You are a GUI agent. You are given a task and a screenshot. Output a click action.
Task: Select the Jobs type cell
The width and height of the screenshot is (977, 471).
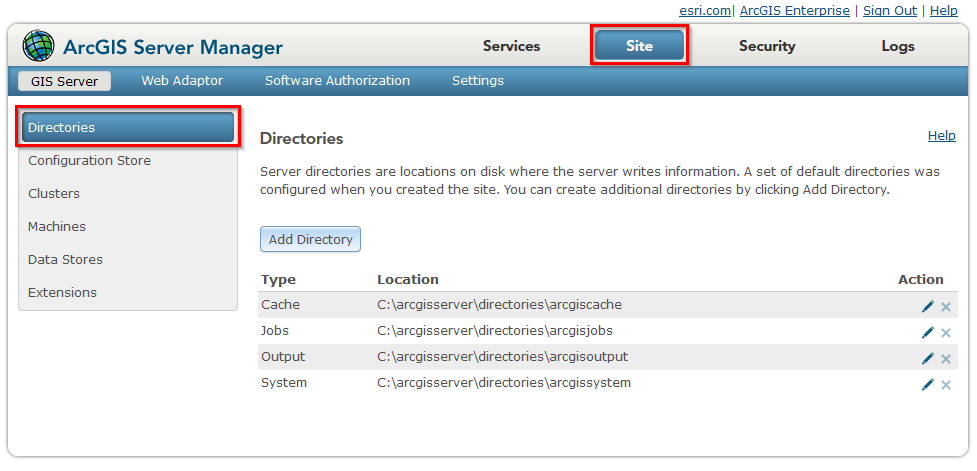coord(275,331)
